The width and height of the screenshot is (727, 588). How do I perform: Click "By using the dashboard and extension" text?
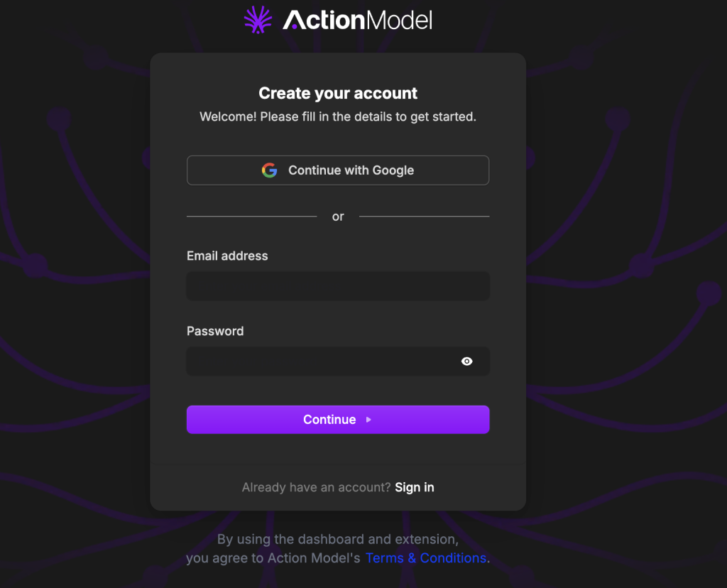pos(338,540)
